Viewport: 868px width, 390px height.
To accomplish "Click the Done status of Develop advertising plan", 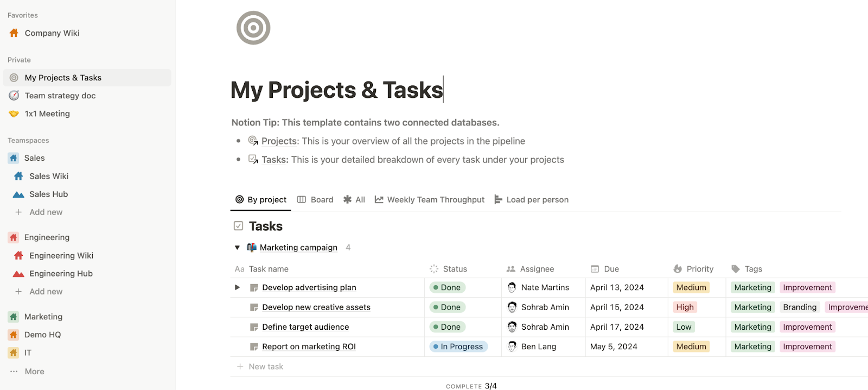I will click(447, 287).
